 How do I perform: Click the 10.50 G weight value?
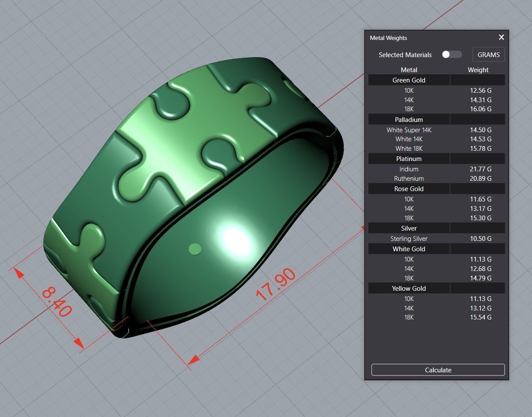pos(480,239)
